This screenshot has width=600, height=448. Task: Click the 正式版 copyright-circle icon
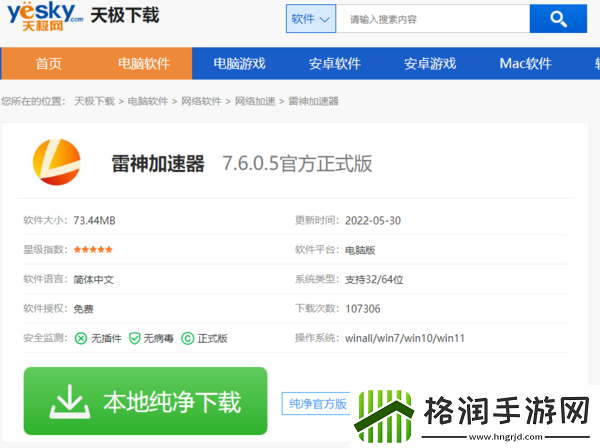tap(188, 339)
